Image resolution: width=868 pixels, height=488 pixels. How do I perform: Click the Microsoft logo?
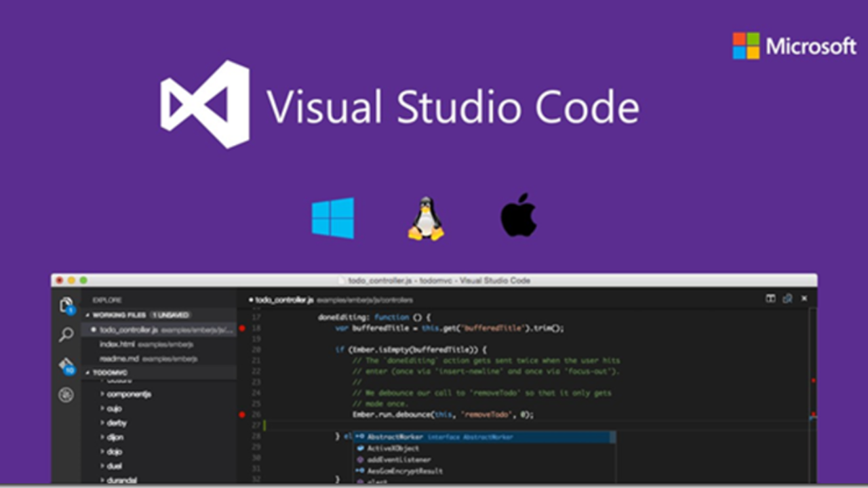tap(794, 46)
